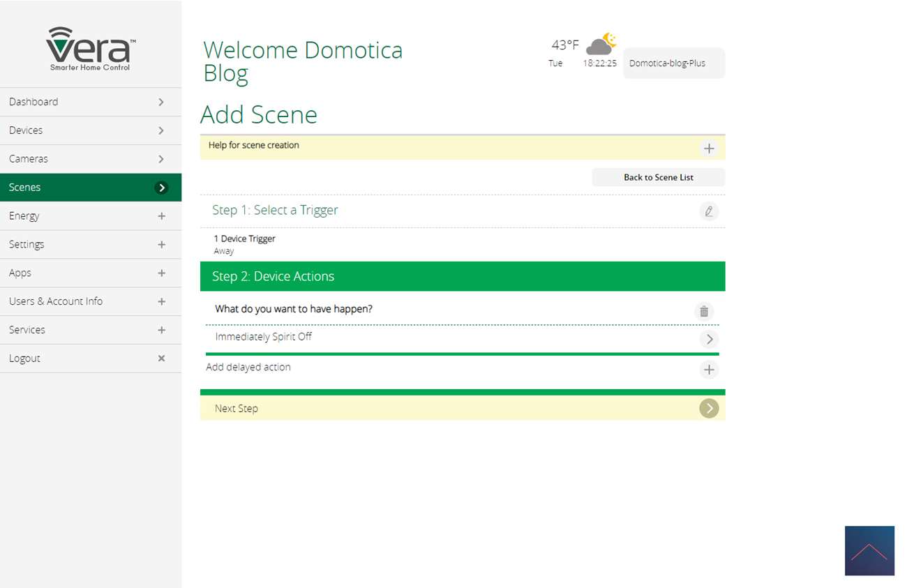Click the Logout X icon
Screen dimensions: 907x588
tap(161, 359)
